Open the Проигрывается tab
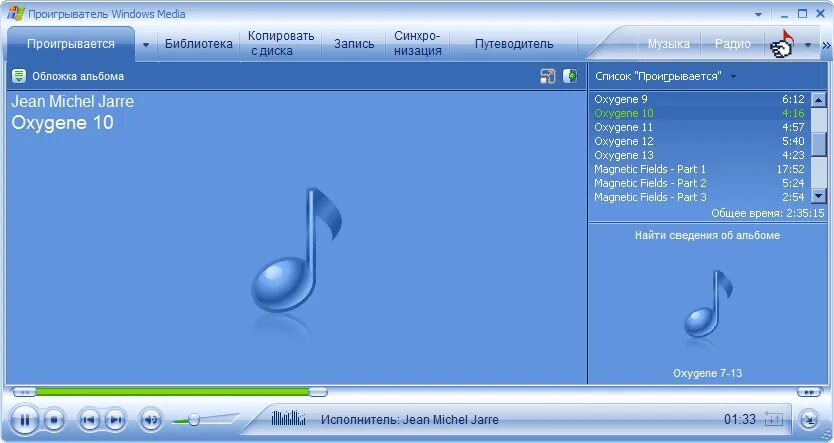Image resolution: width=834 pixels, height=443 pixels. click(x=71, y=44)
